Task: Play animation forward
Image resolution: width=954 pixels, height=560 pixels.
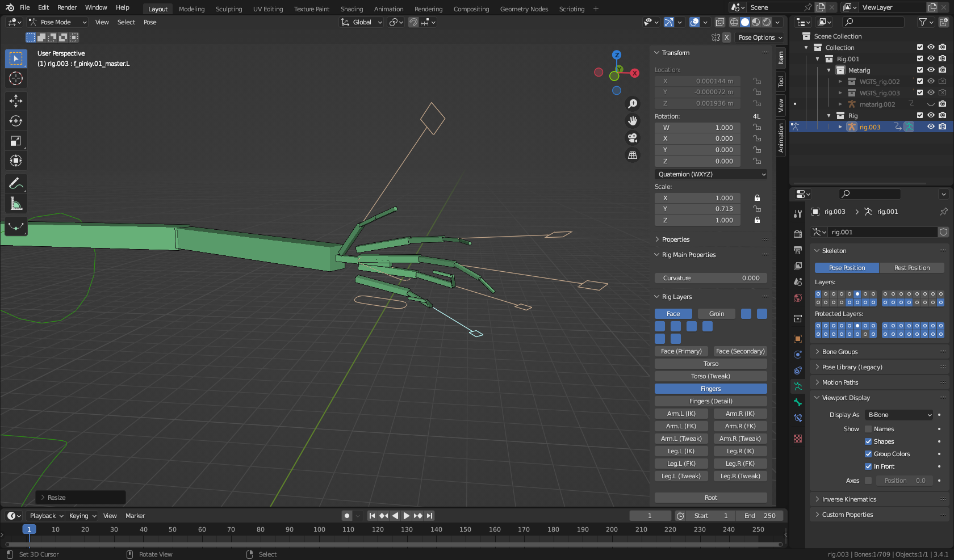Action: [407, 516]
